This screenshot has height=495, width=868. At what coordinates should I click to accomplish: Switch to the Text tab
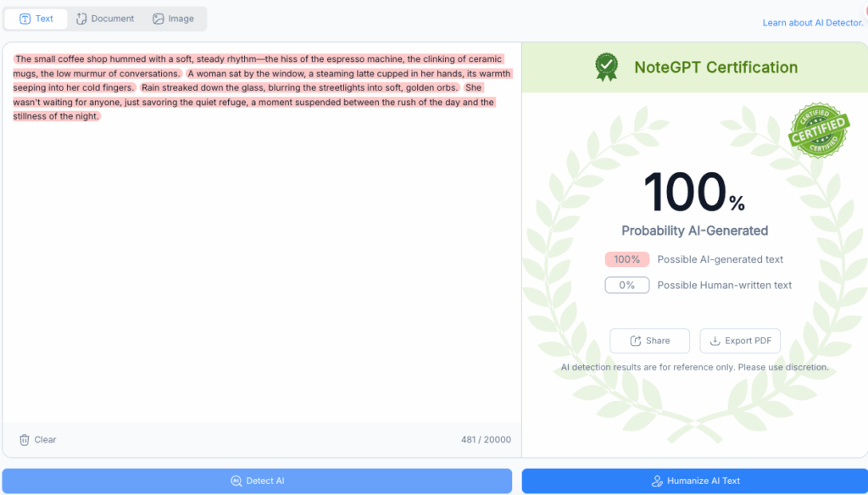click(x=36, y=19)
